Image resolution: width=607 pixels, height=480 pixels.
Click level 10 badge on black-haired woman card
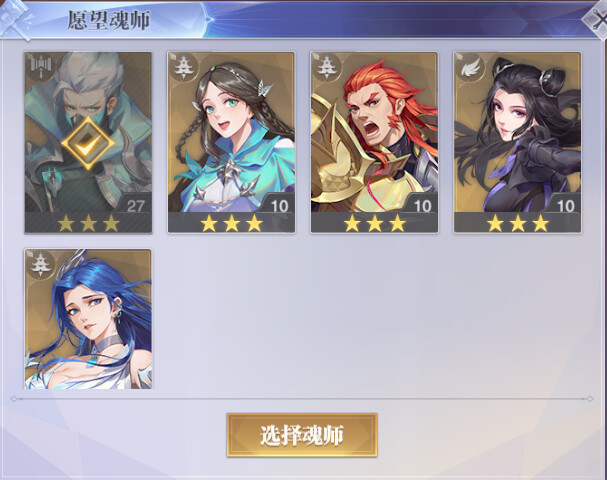click(565, 206)
